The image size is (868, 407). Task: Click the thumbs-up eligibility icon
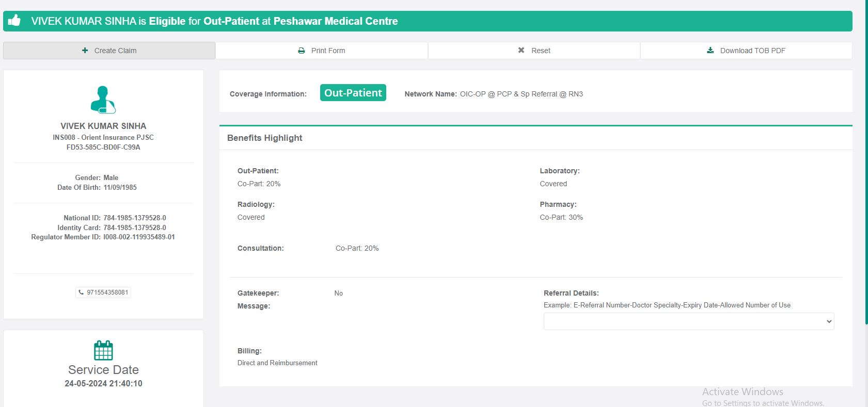pos(14,21)
